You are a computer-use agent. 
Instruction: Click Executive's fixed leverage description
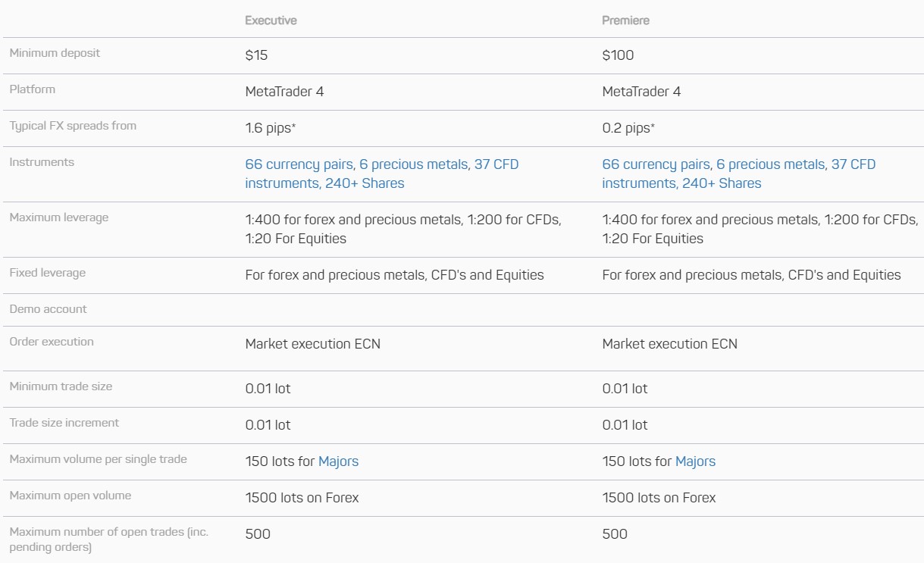pos(394,275)
